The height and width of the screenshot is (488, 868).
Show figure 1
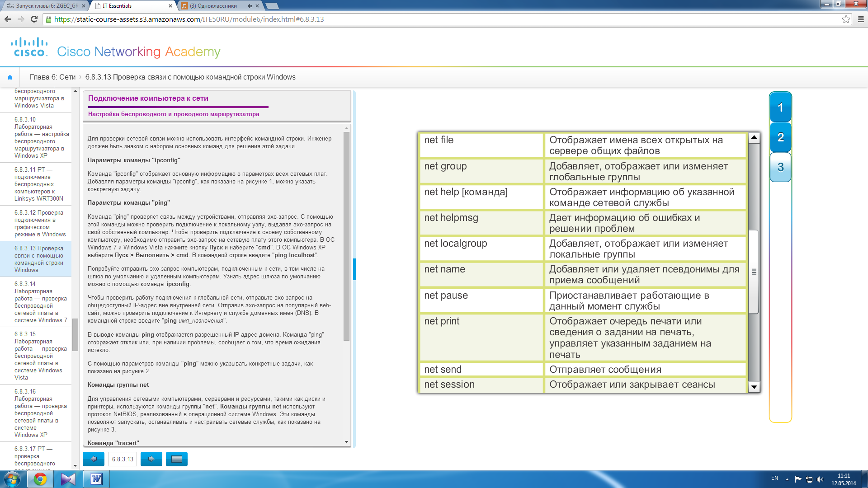[780, 108]
